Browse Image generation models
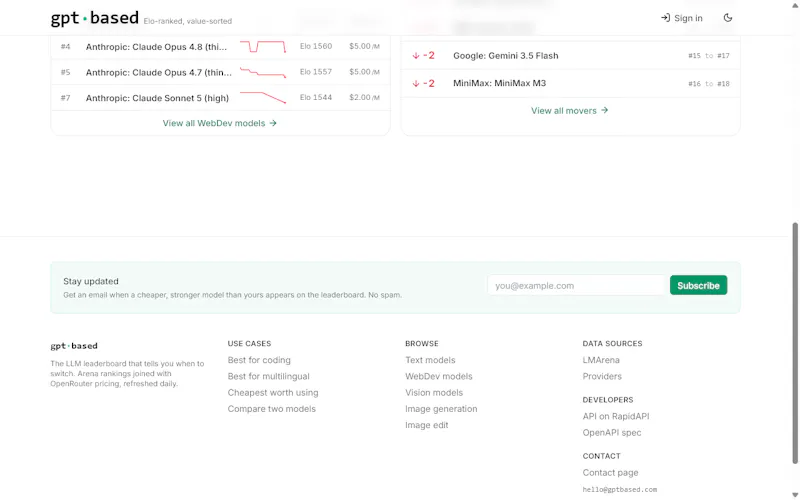 tap(441, 409)
